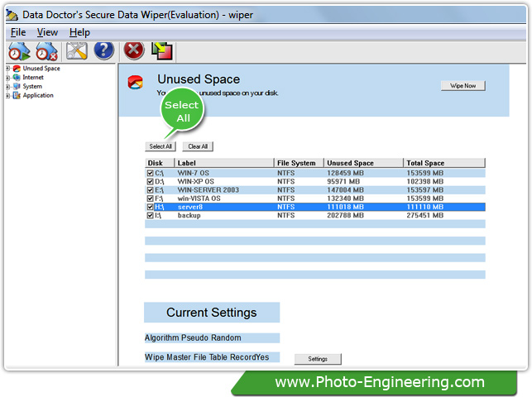Click the large Unused Space header icon

point(136,83)
